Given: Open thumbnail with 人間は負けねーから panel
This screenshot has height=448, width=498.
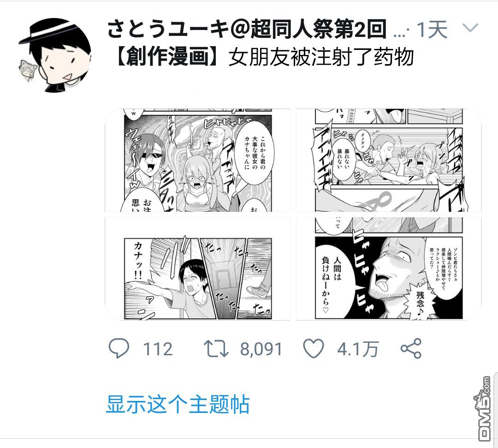Looking at the screenshot, I should [x=389, y=269].
